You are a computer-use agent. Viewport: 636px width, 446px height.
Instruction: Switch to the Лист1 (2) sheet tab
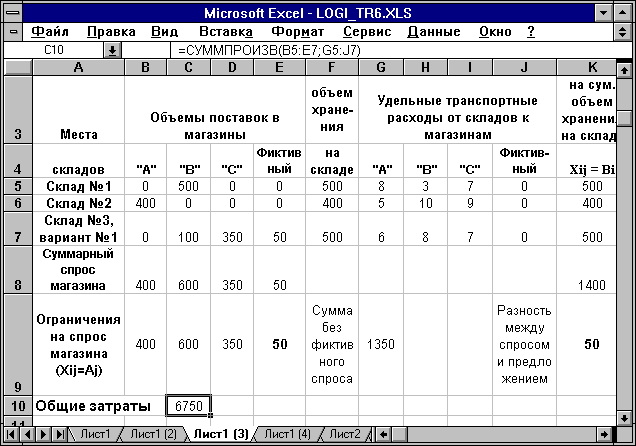pyautogui.click(x=153, y=434)
